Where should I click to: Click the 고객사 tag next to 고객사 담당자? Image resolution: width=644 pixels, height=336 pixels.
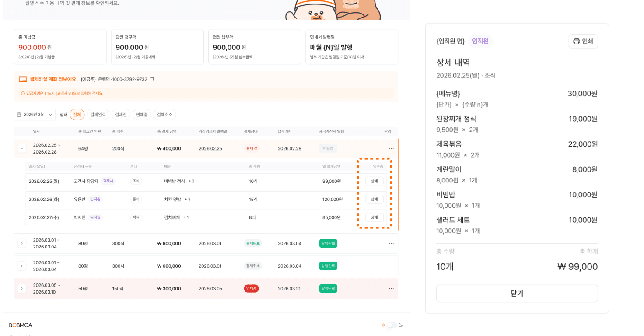[x=108, y=181]
